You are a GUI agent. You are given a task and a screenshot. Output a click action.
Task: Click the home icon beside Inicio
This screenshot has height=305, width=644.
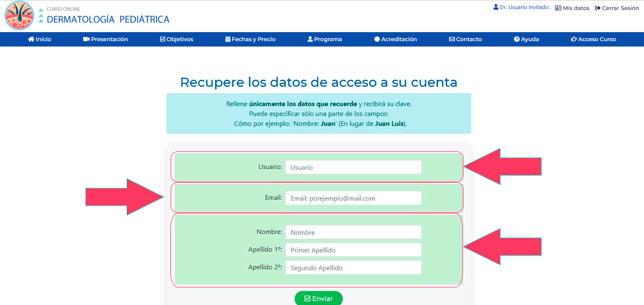point(31,39)
